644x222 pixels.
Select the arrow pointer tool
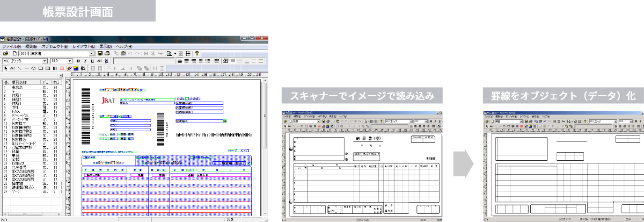coord(5,68)
